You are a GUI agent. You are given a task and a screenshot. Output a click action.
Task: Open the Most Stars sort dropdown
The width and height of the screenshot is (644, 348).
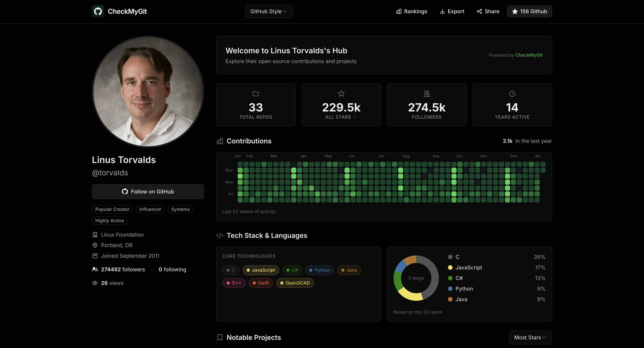coord(530,337)
